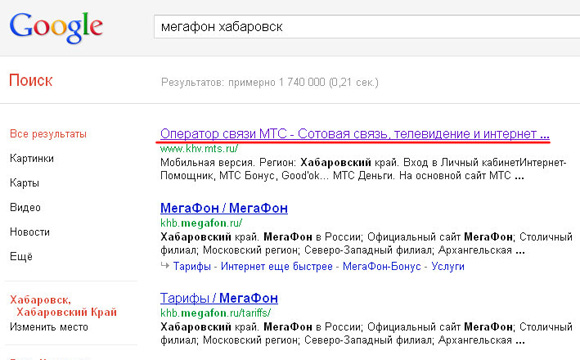Screen dimensions: 580x360
Task: Select Все результаты in sidebar
Action: coord(48,134)
